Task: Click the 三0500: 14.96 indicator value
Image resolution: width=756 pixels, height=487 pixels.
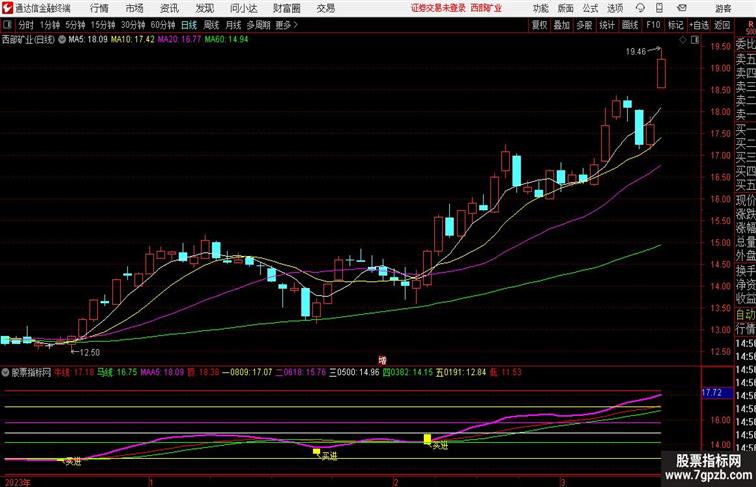Action: point(354,372)
